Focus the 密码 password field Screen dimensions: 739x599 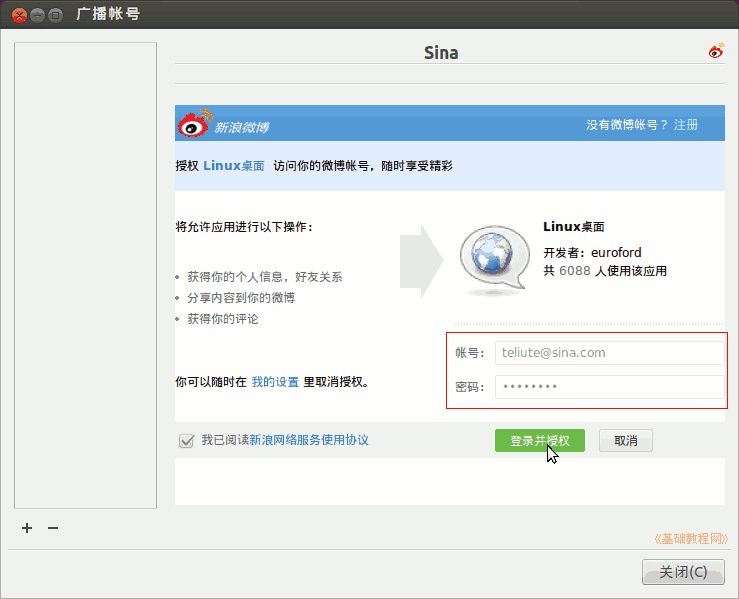(x=608, y=387)
